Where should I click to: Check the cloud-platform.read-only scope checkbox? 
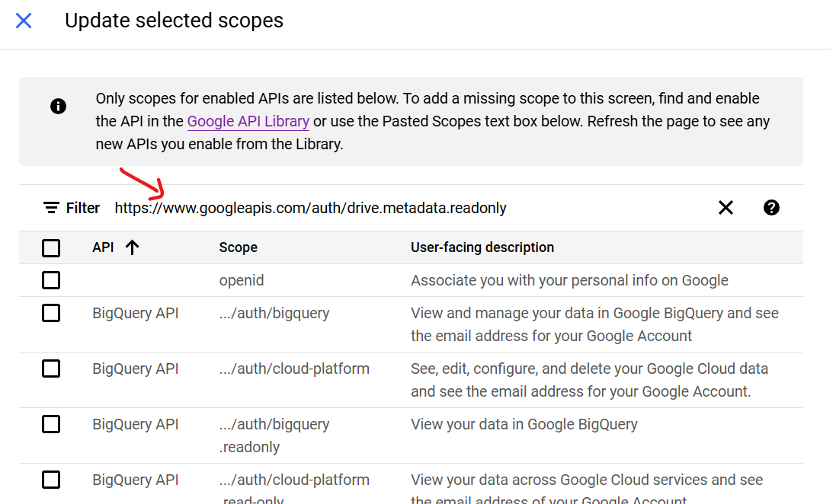51,480
